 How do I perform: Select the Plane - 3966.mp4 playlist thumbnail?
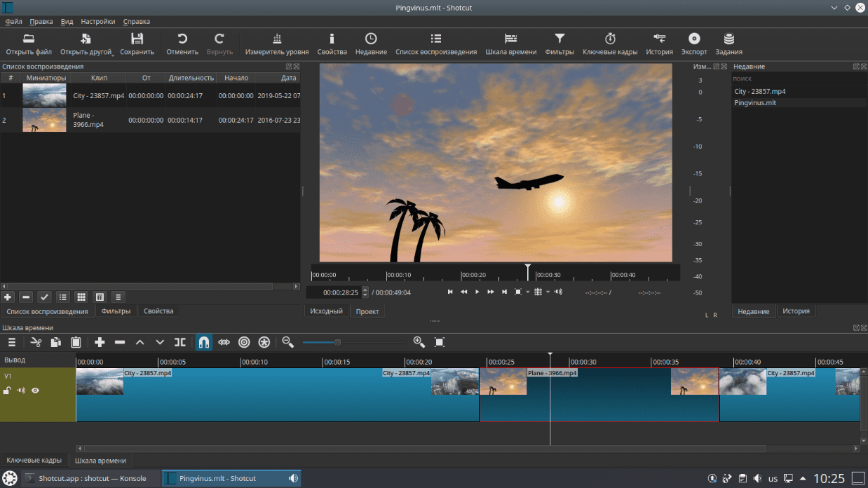pyautogui.click(x=44, y=120)
